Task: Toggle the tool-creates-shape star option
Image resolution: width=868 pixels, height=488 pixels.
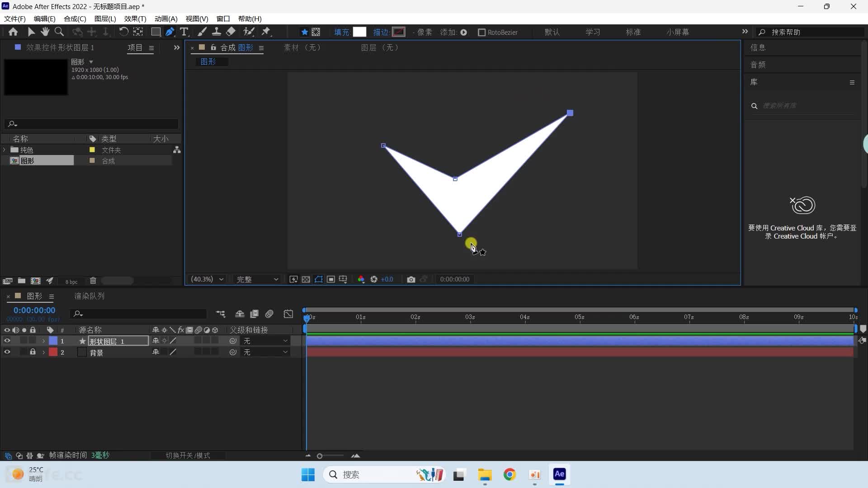Action: point(304,32)
